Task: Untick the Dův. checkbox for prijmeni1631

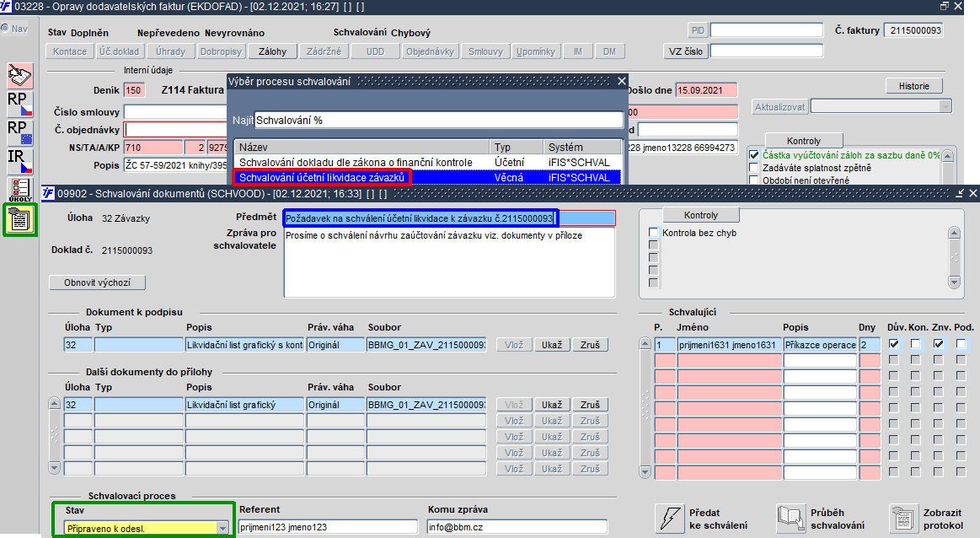Action: point(894,343)
